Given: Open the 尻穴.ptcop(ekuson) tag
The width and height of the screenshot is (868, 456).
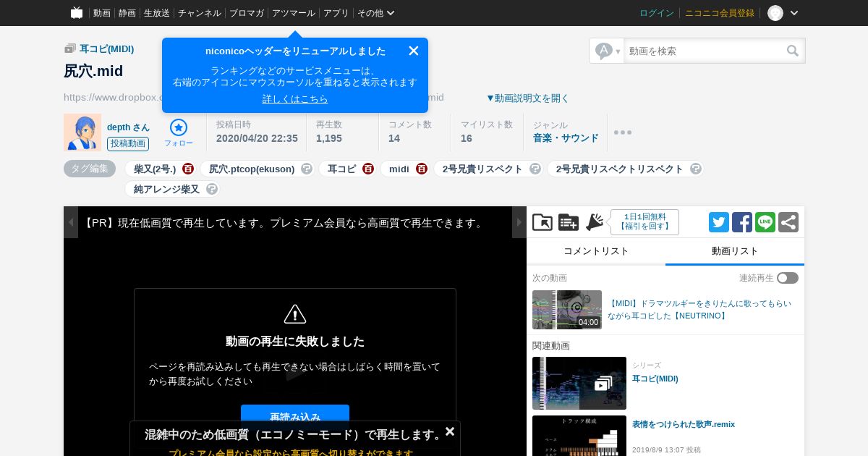Looking at the screenshot, I should pyautogui.click(x=252, y=169).
